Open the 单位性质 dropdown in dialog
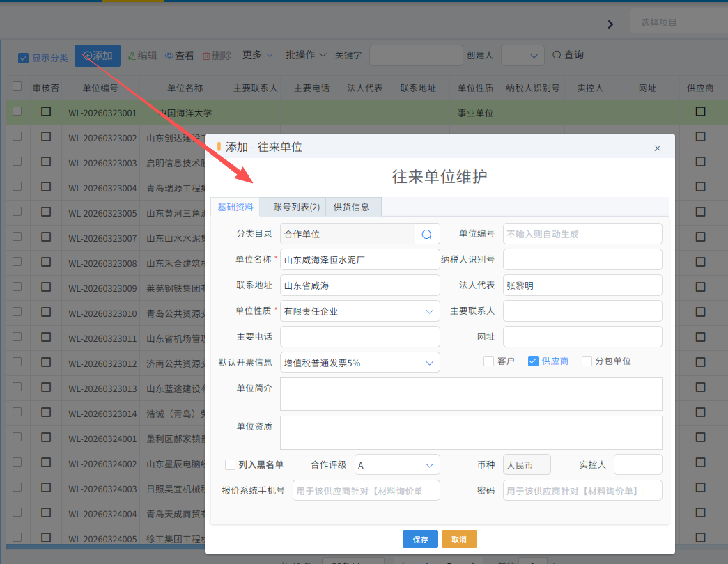 360,311
